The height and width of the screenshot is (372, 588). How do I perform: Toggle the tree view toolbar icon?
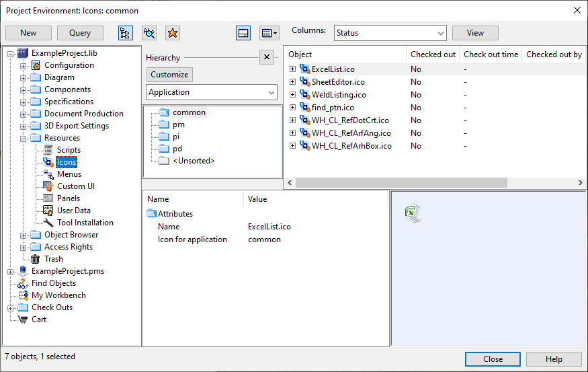125,33
